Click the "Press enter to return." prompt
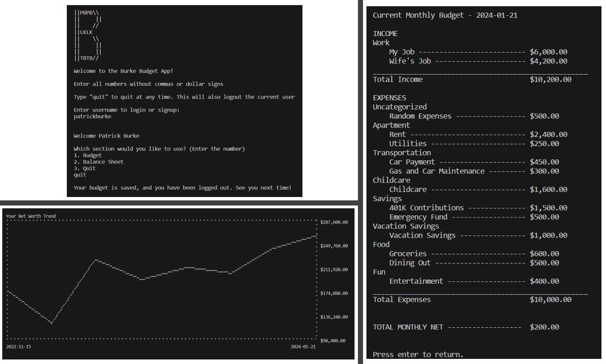This screenshot has width=606, height=364. [x=417, y=354]
